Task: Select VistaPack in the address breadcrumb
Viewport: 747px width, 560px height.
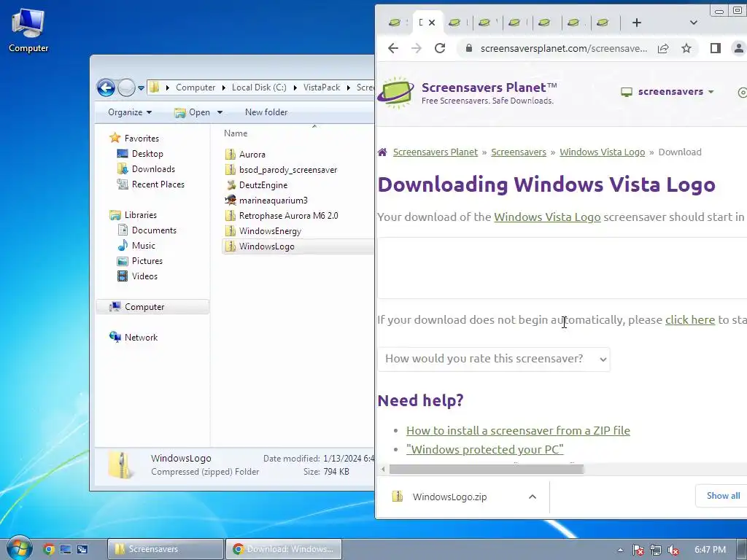Action: pos(322,87)
